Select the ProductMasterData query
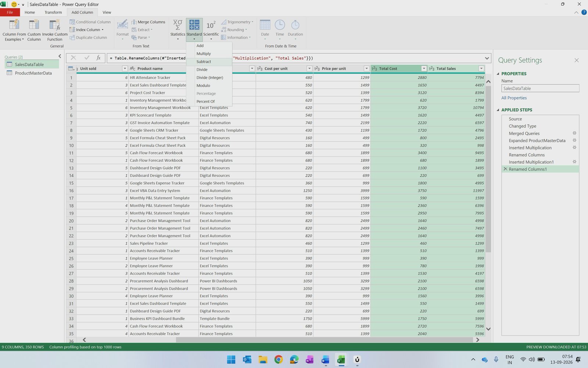 click(32, 73)
